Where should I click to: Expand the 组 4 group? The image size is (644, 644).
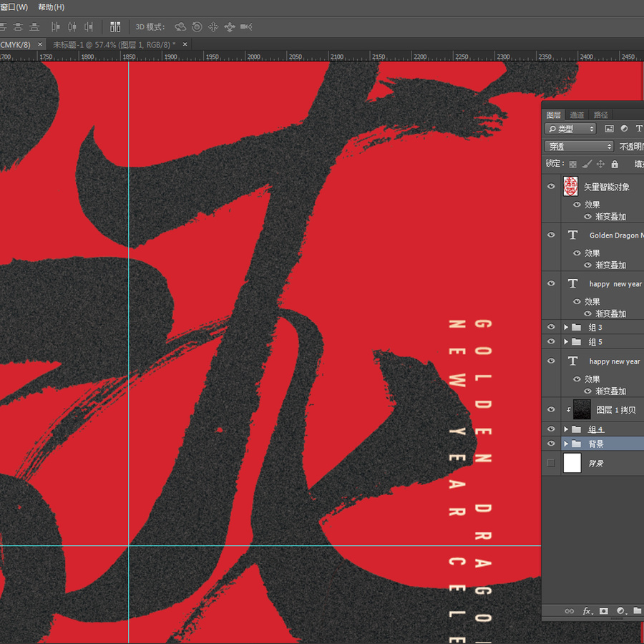pos(566,429)
